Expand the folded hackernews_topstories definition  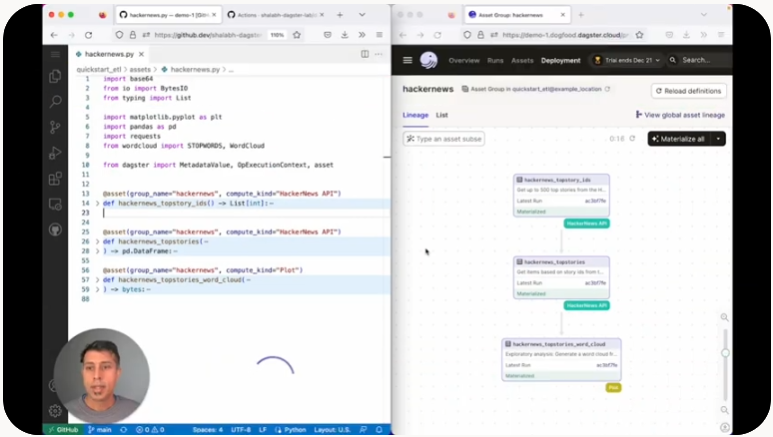coord(97,242)
